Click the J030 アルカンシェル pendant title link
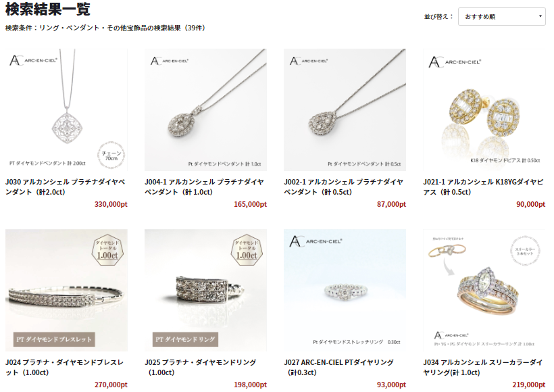 coord(66,187)
